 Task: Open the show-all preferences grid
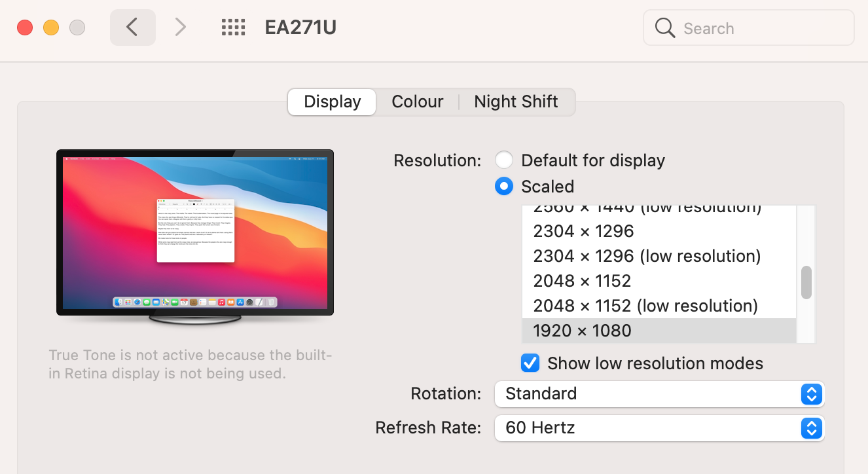pyautogui.click(x=233, y=27)
